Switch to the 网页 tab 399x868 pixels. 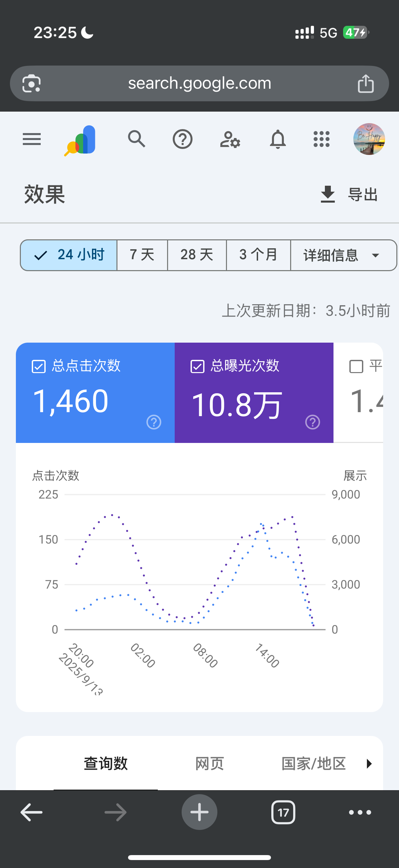coord(209,763)
